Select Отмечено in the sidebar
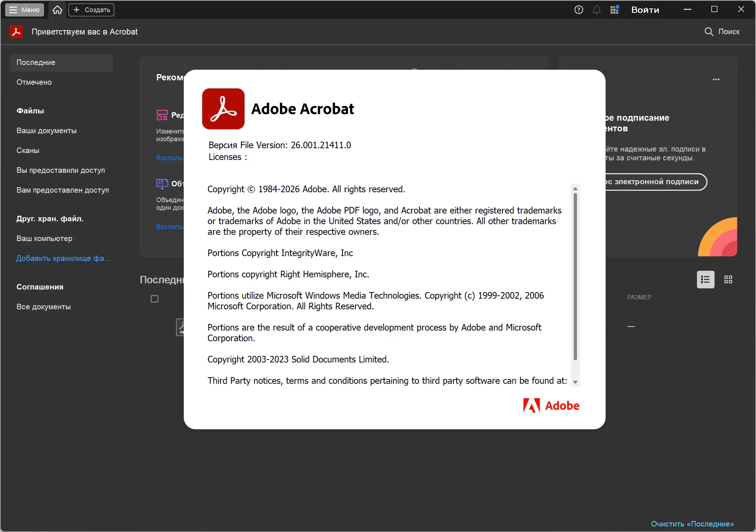Image resolution: width=756 pixels, height=532 pixels. tap(34, 82)
